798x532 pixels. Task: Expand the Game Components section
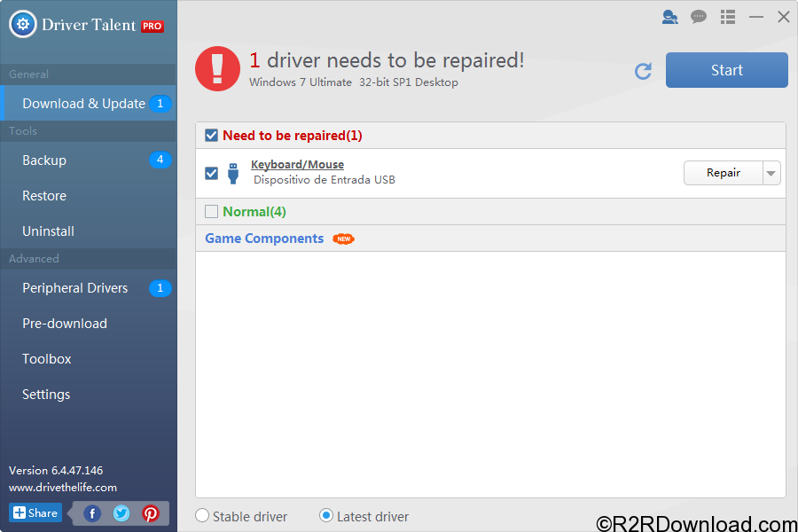point(490,239)
